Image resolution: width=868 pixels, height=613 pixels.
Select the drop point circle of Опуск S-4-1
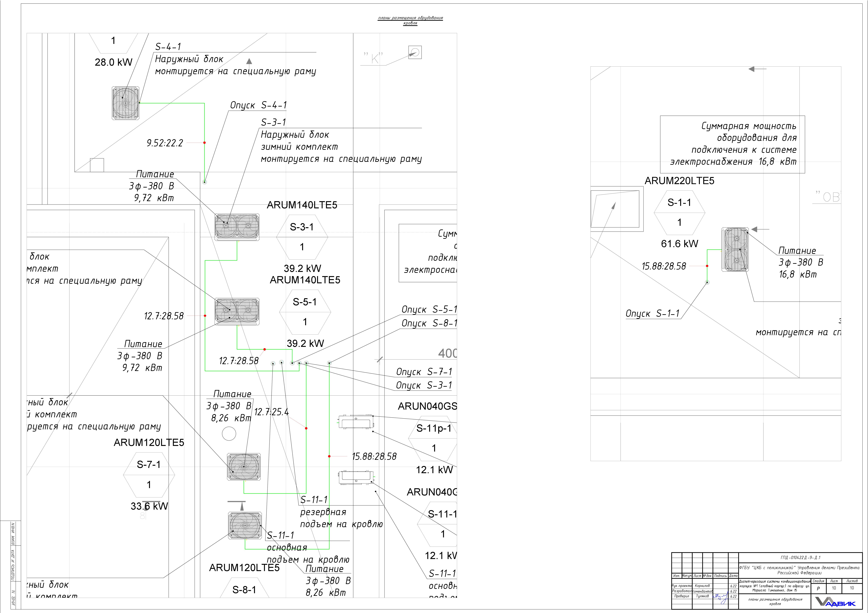point(204,182)
